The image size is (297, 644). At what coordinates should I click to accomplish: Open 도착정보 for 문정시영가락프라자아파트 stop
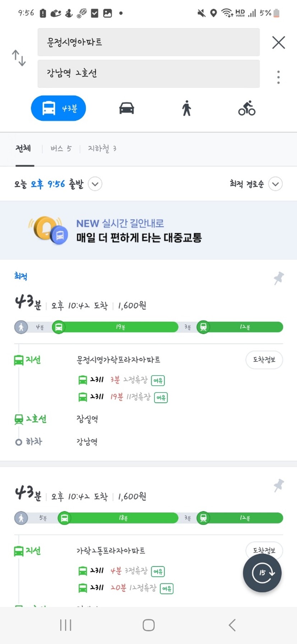click(264, 360)
